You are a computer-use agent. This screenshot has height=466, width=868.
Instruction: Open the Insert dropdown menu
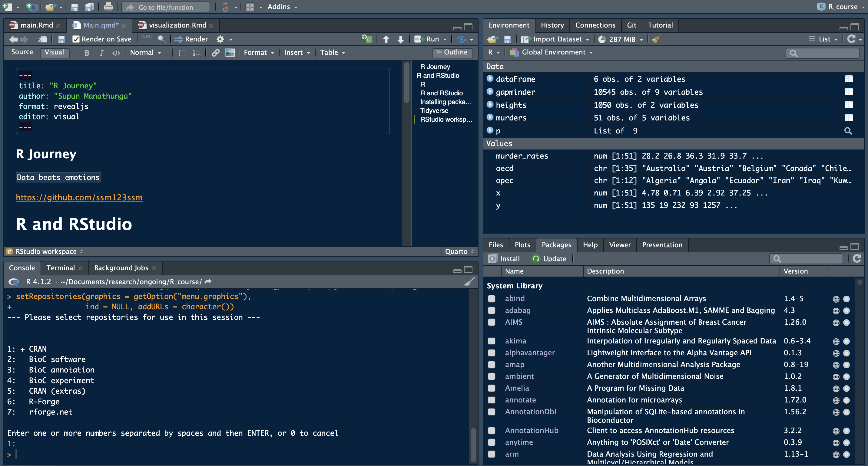297,53
